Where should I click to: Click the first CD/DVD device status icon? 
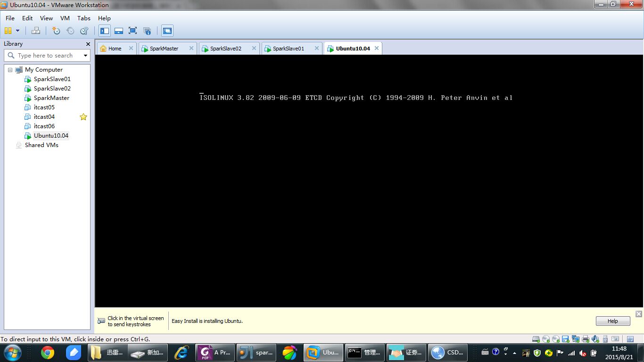click(545, 339)
